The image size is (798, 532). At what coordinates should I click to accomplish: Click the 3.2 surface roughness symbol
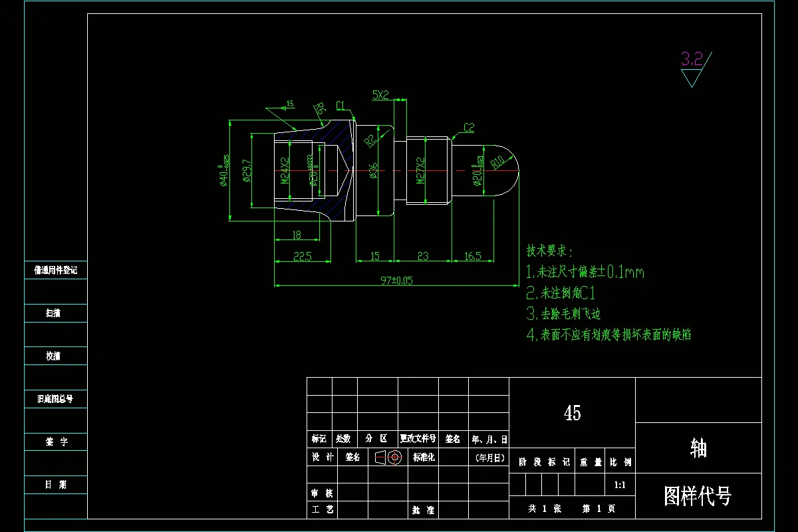click(x=695, y=68)
